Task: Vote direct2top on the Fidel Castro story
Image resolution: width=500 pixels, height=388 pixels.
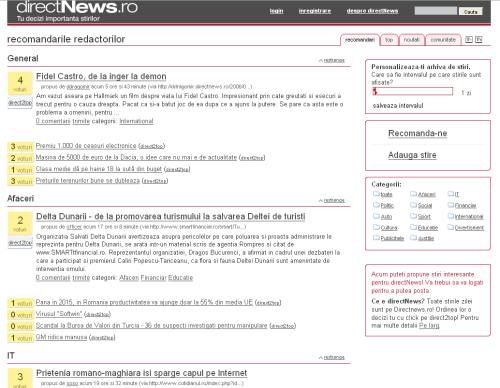Action: point(20,103)
